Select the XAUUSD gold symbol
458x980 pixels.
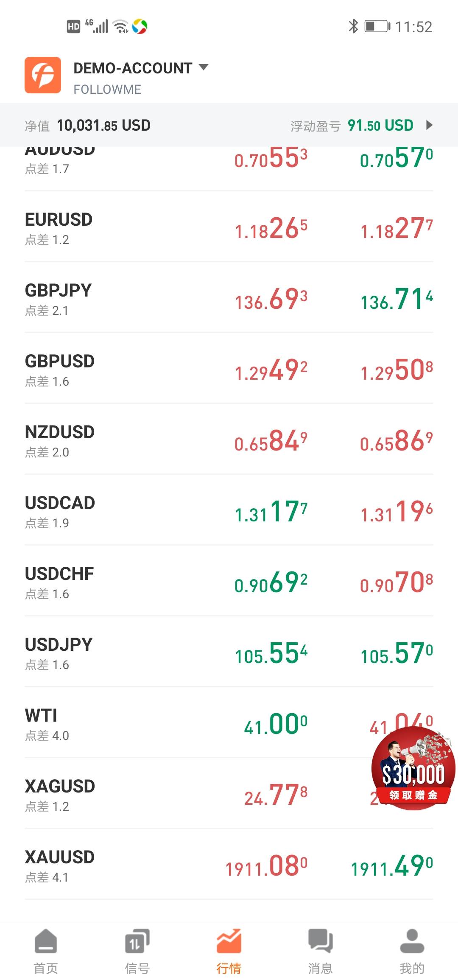click(60, 865)
